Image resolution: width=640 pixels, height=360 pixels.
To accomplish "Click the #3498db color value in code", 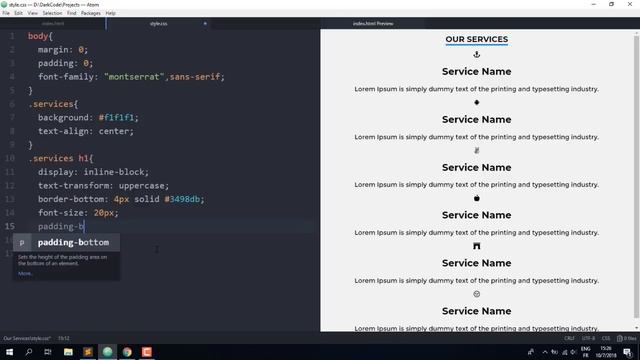I will (182, 199).
